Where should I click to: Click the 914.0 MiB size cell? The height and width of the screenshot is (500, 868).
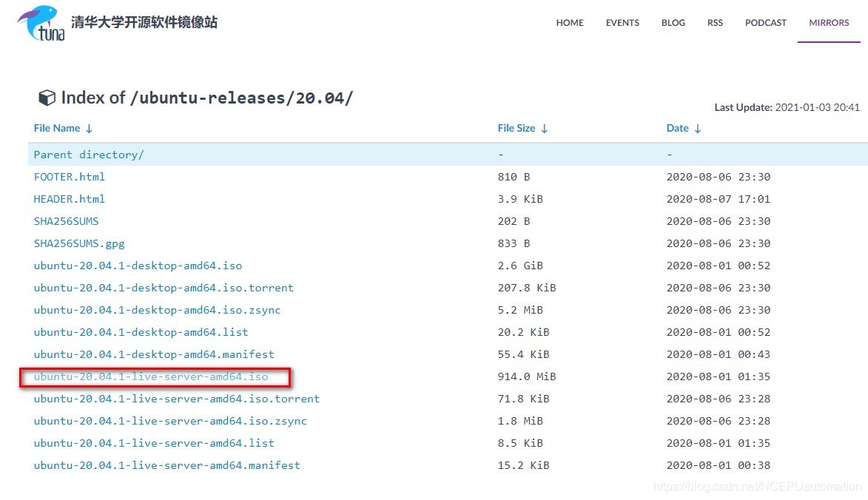[x=526, y=376]
